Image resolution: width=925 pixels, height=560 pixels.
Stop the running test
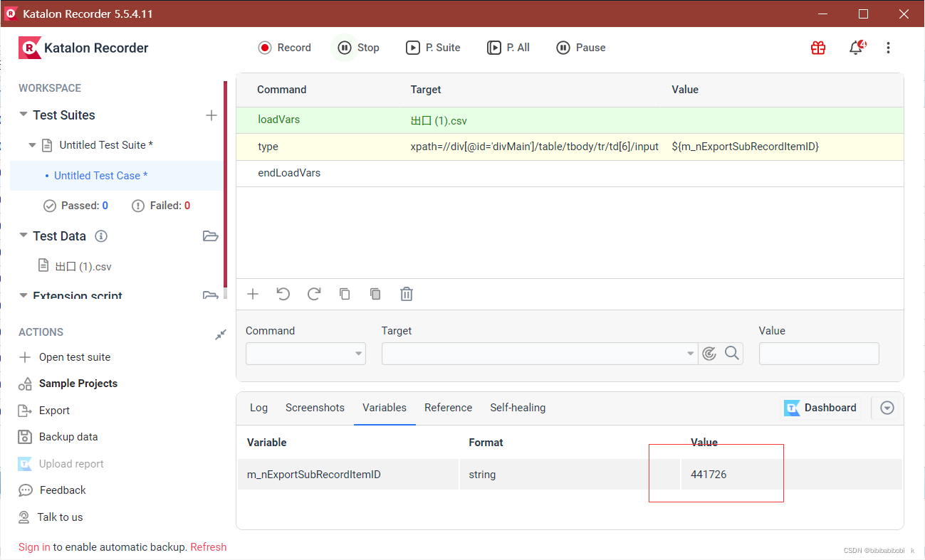click(x=358, y=48)
